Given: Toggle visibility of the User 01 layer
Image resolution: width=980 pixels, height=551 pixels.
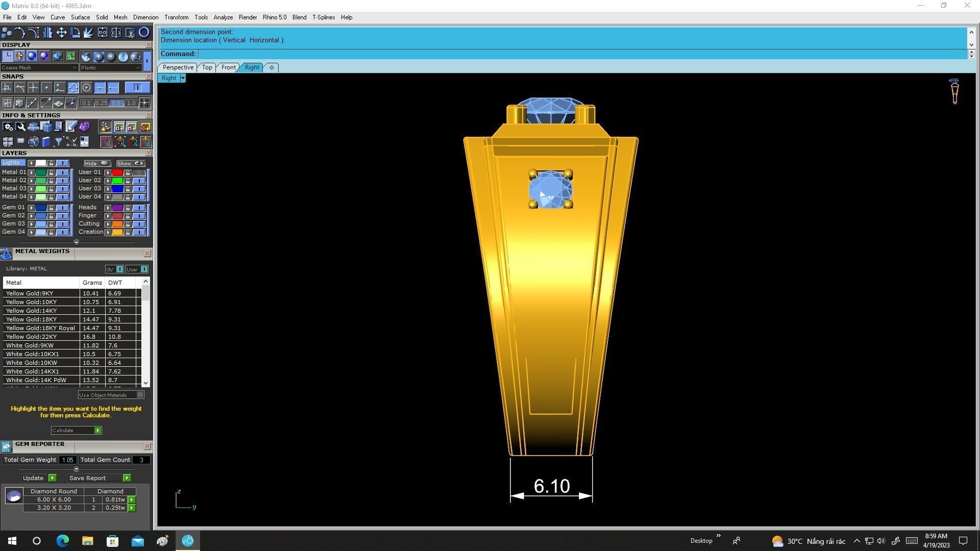Looking at the screenshot, I should click(x=139, y=172).
